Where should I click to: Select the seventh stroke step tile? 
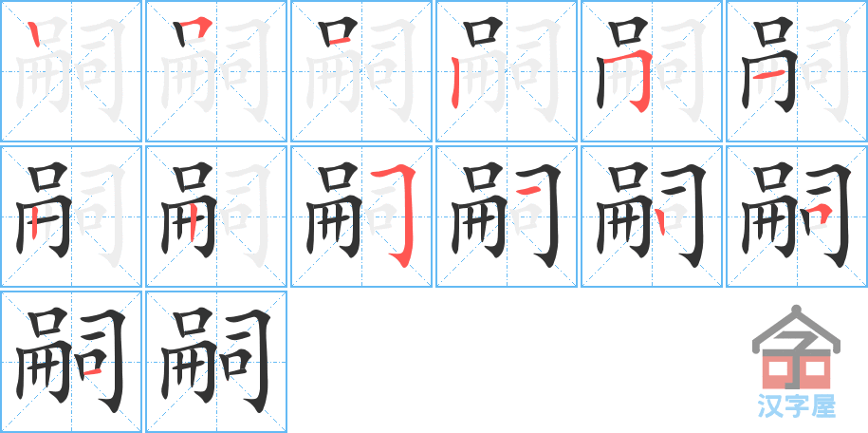click(x=71, y=216)
